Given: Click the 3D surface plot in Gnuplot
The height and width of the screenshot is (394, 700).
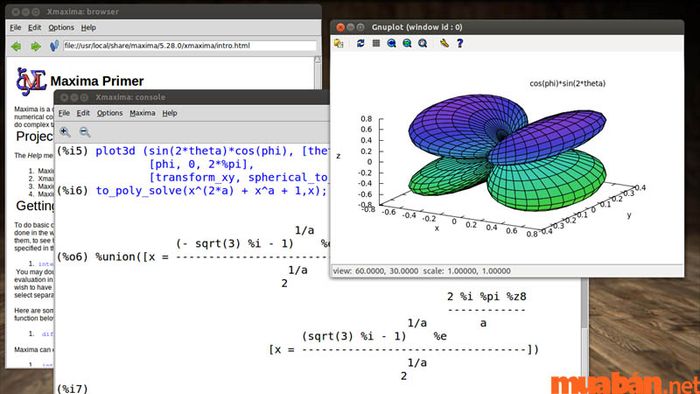Looking at the screenshot, I should (507, 152).
